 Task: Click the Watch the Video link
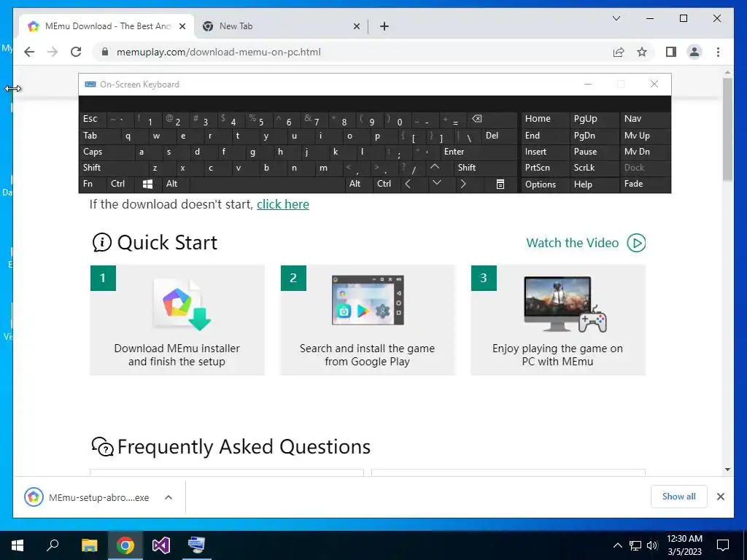click(x=572, y=243)
